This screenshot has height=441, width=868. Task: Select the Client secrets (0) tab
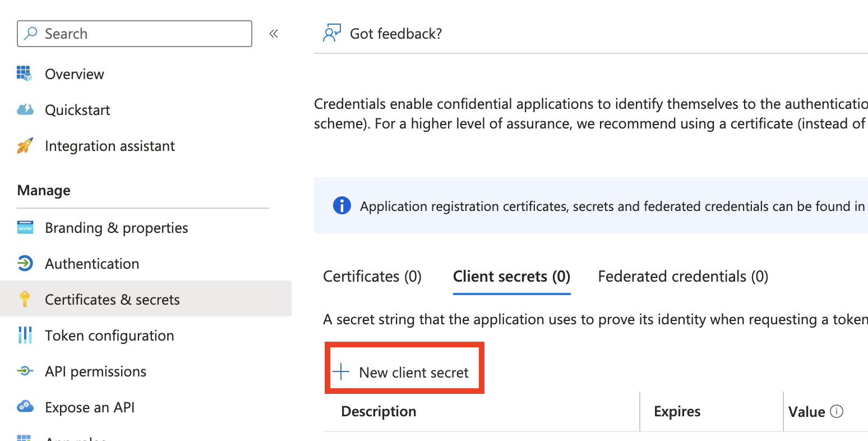tap(511, 277)
